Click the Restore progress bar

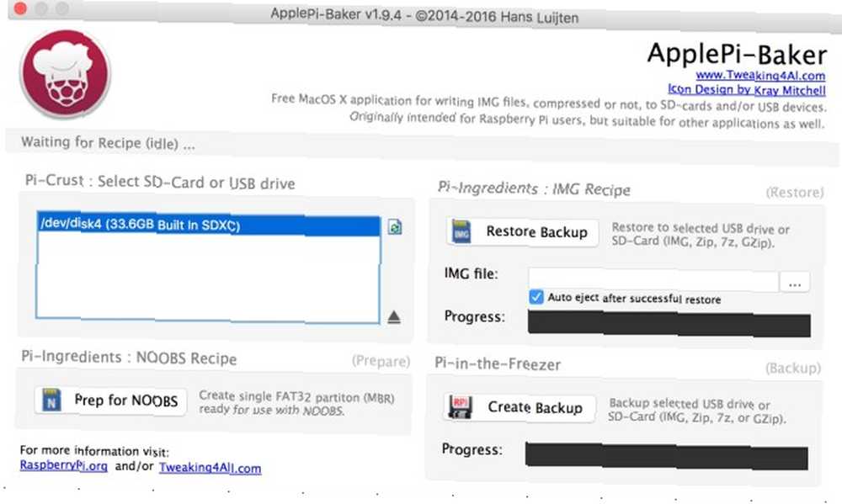[669, 324]
